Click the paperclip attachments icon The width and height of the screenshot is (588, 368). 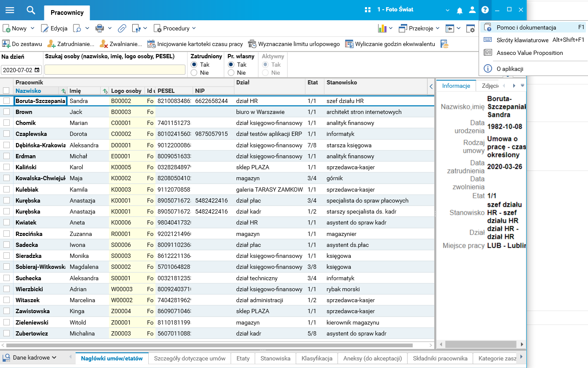coord(122,28)
